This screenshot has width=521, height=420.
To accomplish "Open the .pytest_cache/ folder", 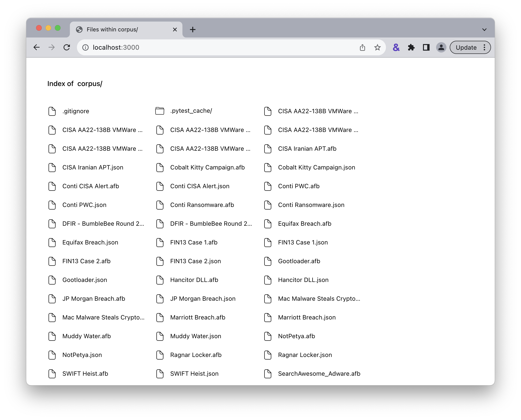I will click(x=191, y=111).
